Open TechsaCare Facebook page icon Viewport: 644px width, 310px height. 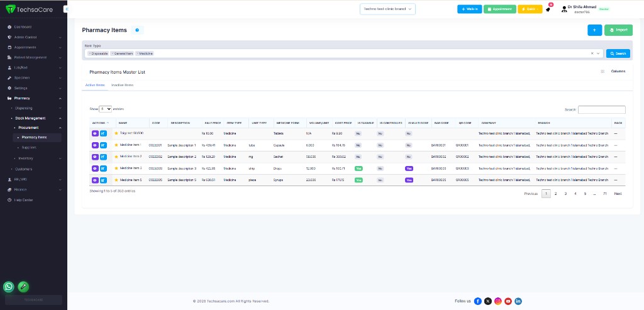coord(478,301)
